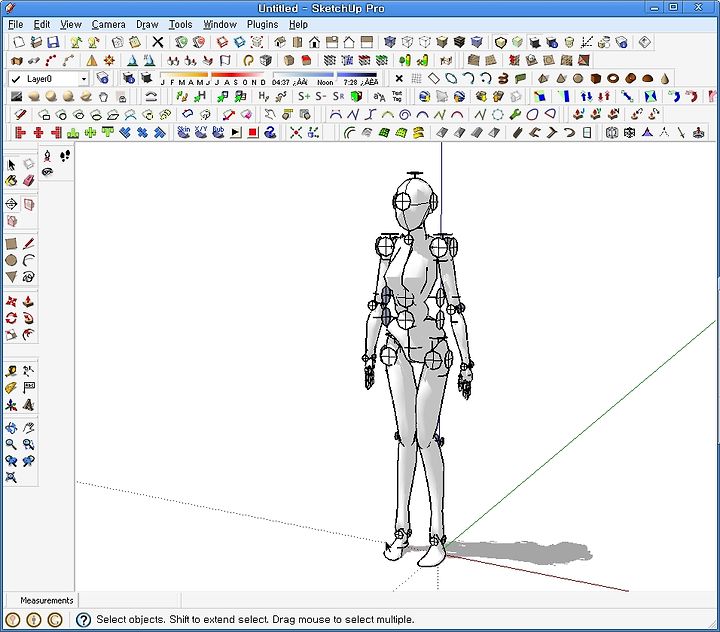Switch to Shaded face style
Image resolution: width=720 pixels, height=632 pixels.
(x=442, y=42)
